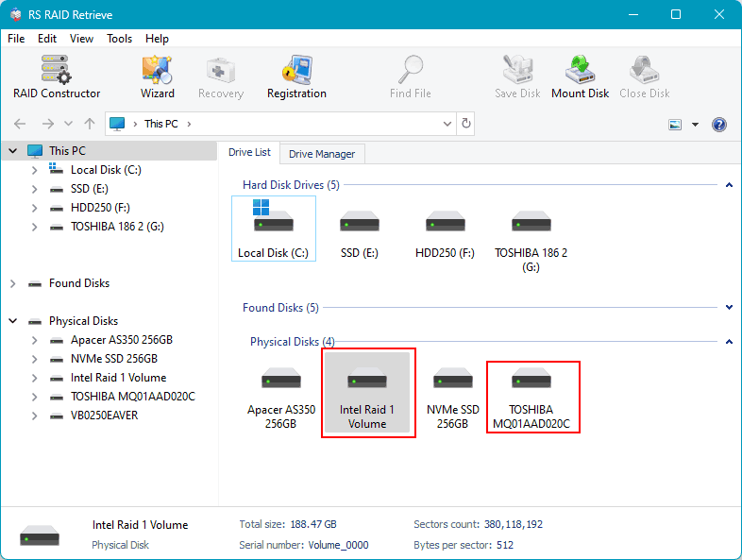Collapse the Physical Disks (4) section
The image size is (742, 560).
tap(729, 342)
